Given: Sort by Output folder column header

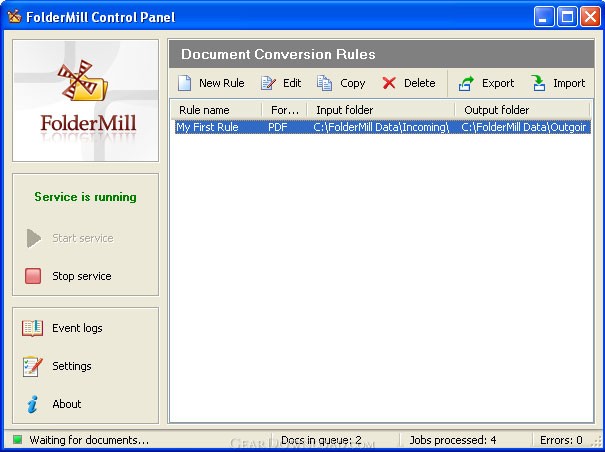Looking at the screenshot, I should (x=522, y=110).
